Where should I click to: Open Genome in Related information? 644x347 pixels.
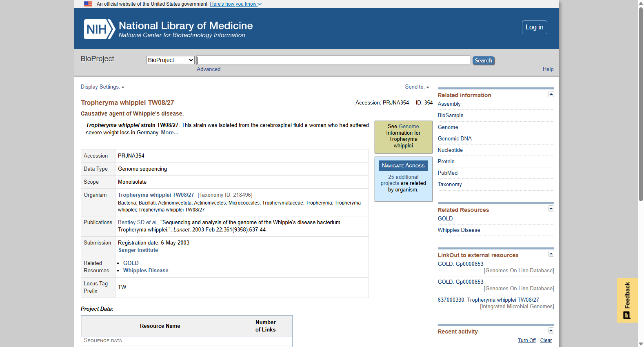pyautogui.click(x=448, y=127)
